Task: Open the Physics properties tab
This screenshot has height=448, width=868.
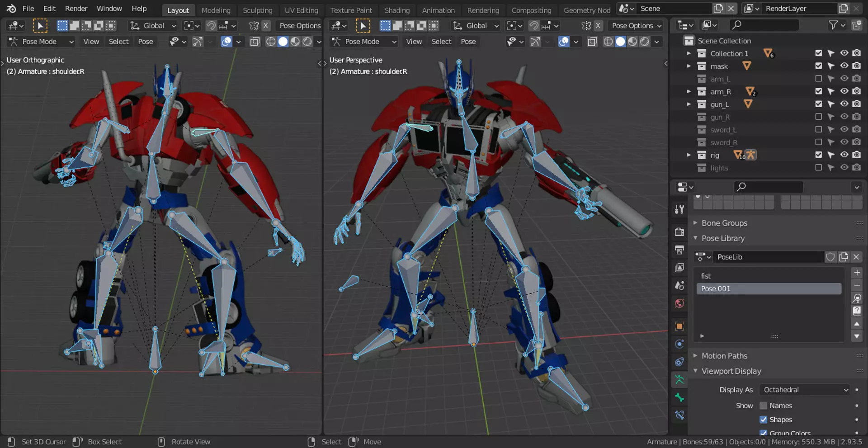Action: click(679, 344)
